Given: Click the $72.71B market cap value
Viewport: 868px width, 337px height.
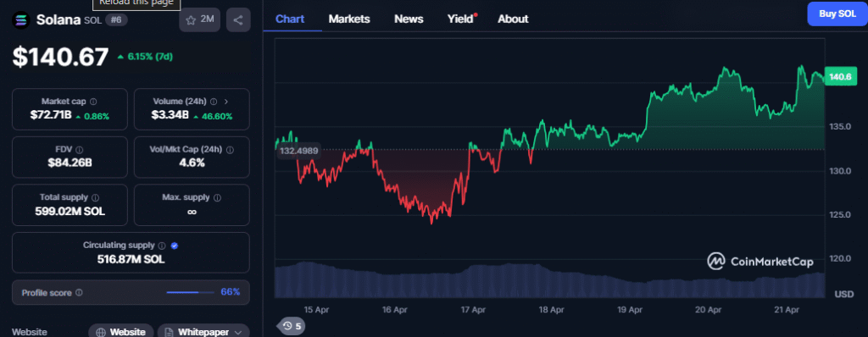Looking at the screenshot, I should tap(50, 116).
